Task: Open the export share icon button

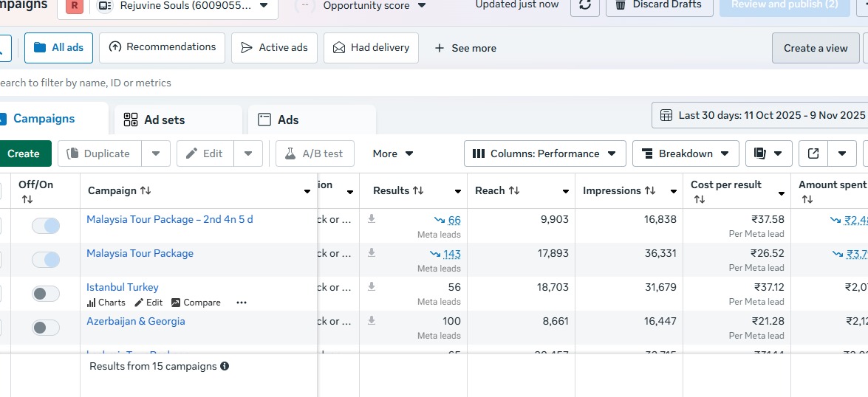Action: [813, 153]
